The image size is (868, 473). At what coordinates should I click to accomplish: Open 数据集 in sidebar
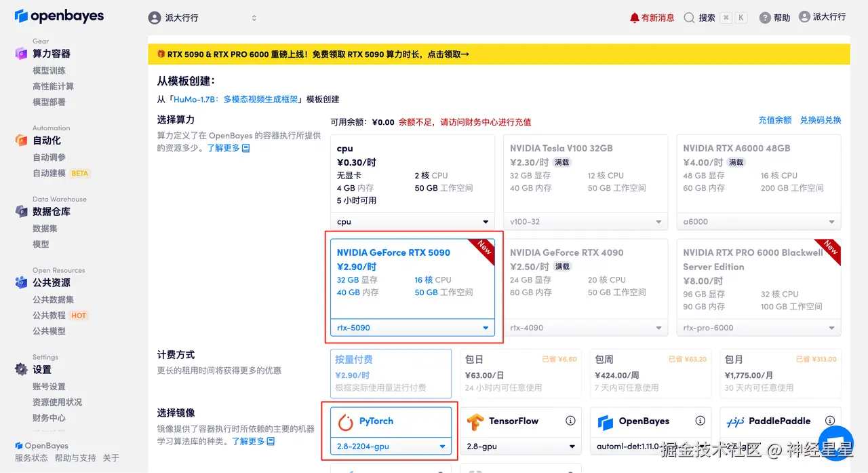pyautogui.click(x=45, y=228)
